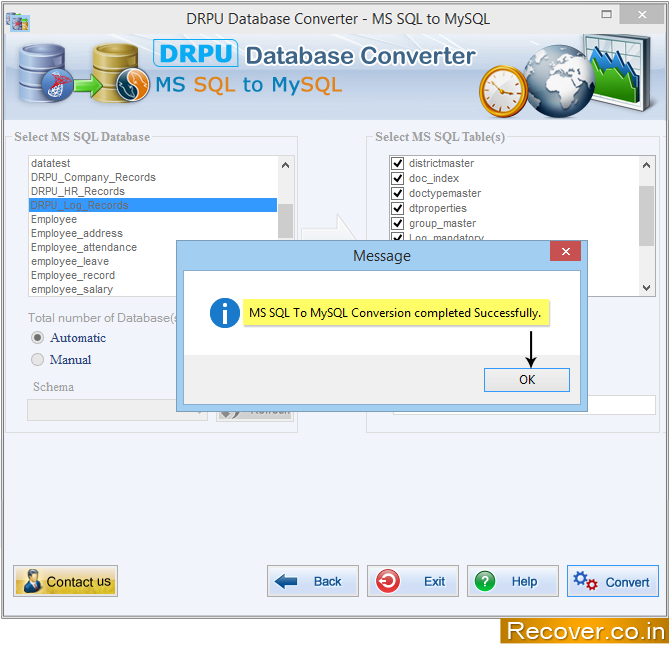Open the Schema dropdown box
The width and height of the screenshot is (670, 647).
(117, 410)
